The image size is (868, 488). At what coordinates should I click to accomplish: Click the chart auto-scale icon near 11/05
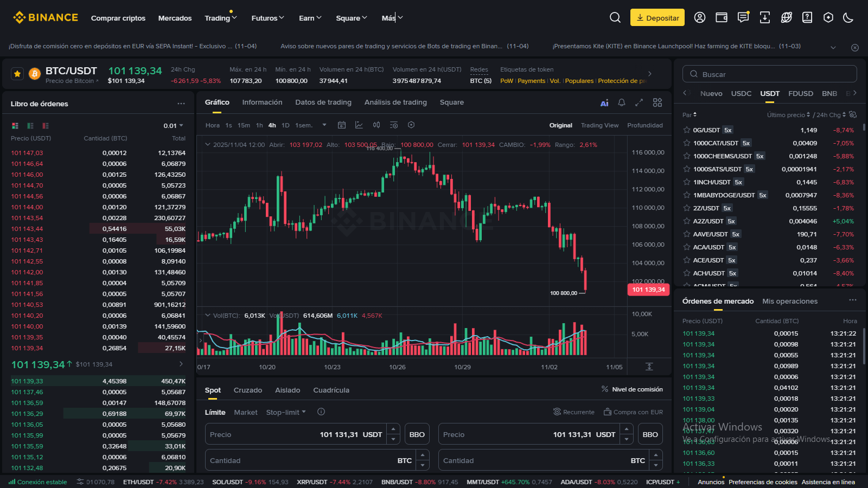(649, 367)
